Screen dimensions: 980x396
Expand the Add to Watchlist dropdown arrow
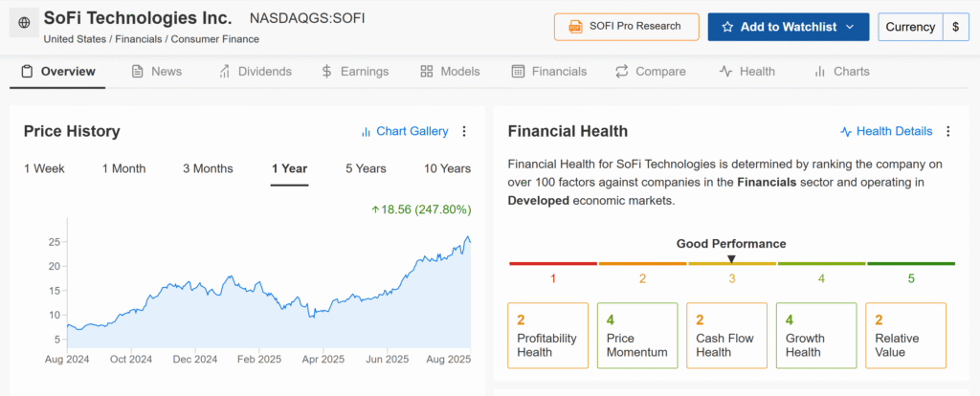[849, 27]
